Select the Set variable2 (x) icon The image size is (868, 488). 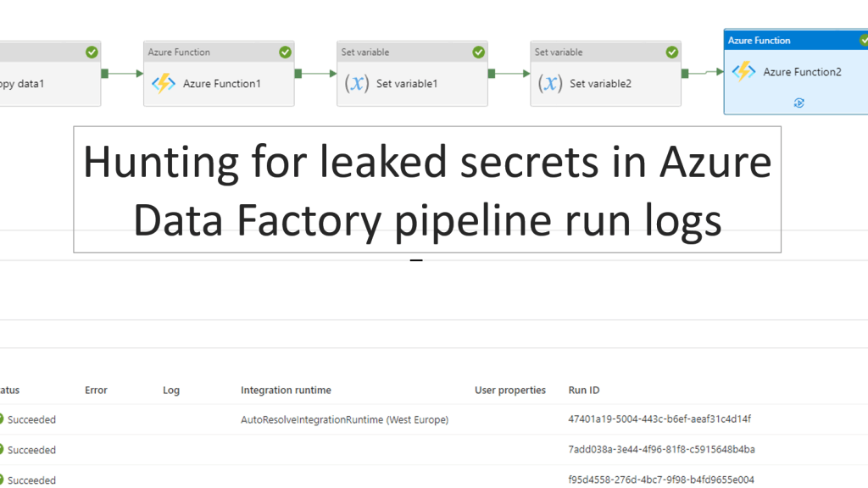550,83
